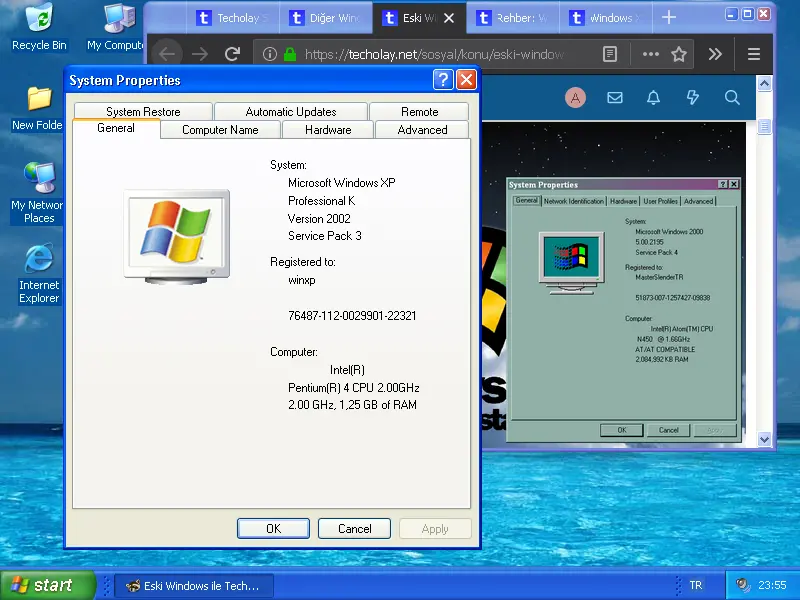Click the browser vertical scrollbar thumb
Image resolution: width=800 pixels, height=600 pixels.
(x=764, y=126)
